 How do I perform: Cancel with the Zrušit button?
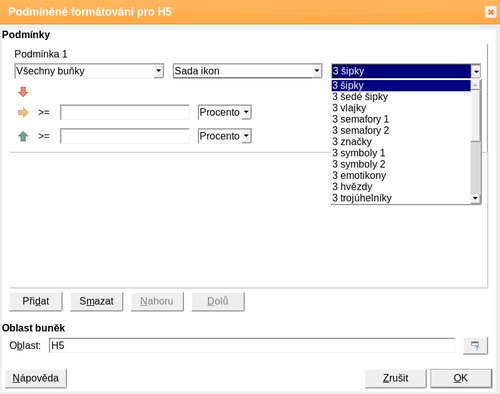click(395, 378)
